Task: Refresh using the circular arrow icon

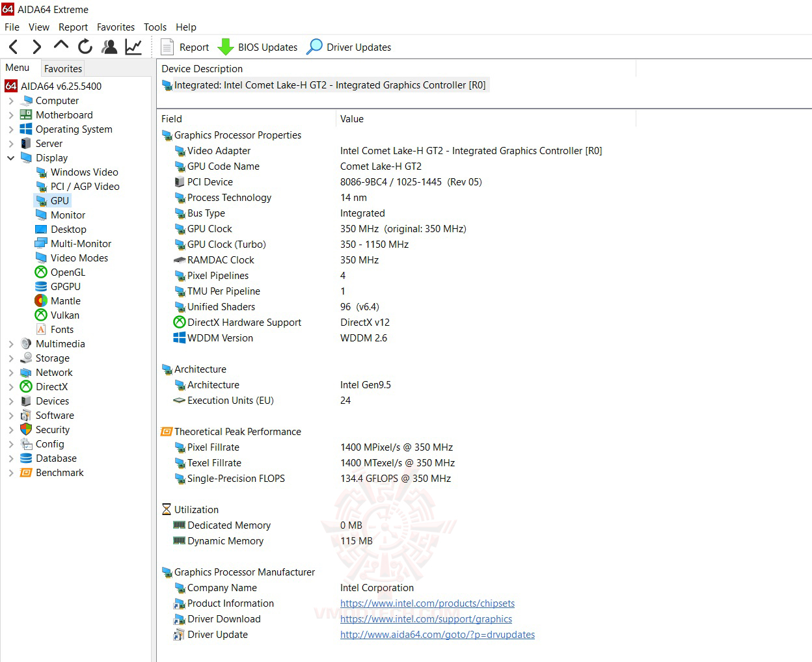Action: pyautogui.click(x=85, y=47)
